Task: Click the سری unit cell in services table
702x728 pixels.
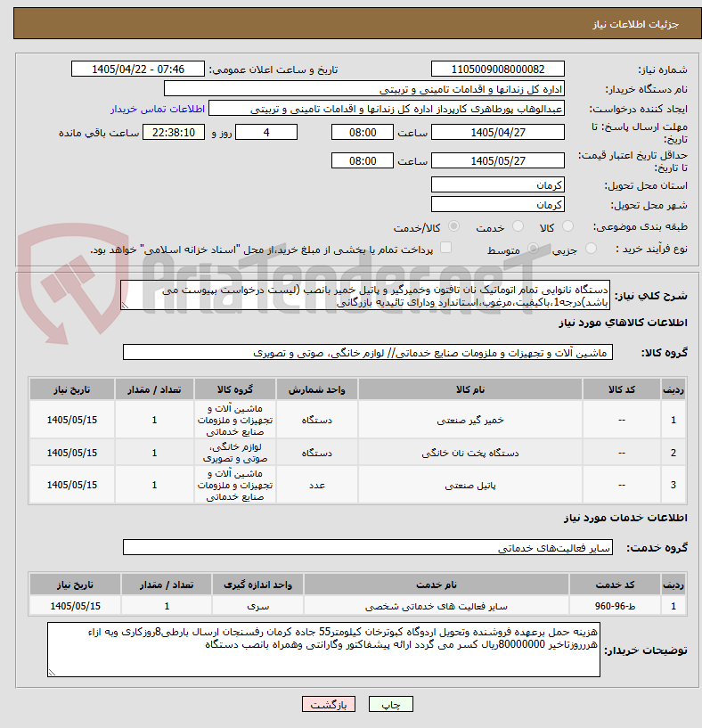Action: pos(257,606)
